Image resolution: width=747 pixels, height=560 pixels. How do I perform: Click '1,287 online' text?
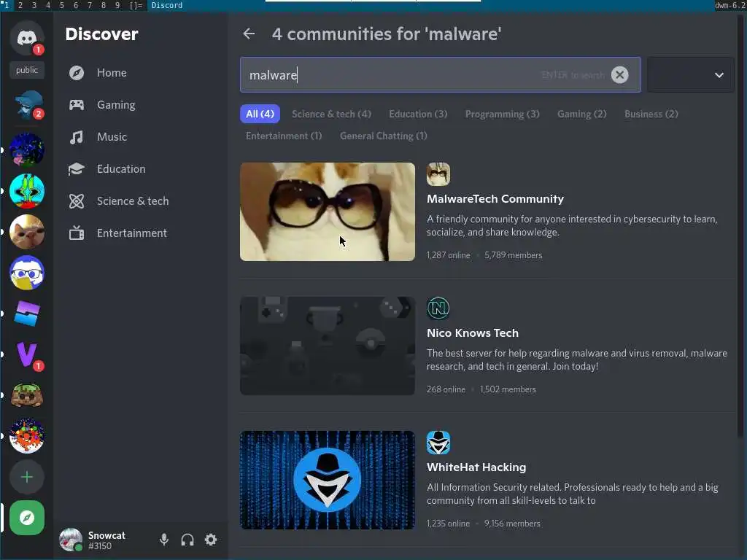[449, 255]
